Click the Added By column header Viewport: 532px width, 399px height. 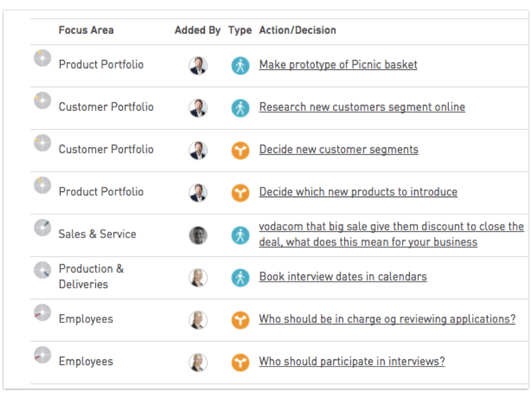pos(197,30)
